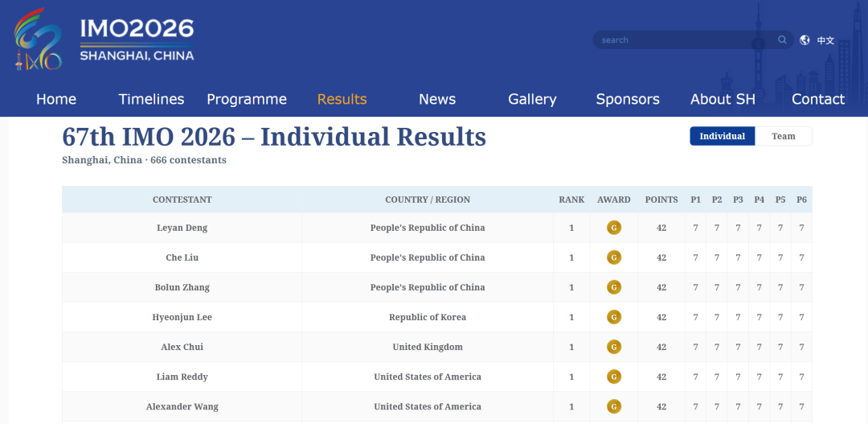Sort by POINTS column header

point(661,200)
